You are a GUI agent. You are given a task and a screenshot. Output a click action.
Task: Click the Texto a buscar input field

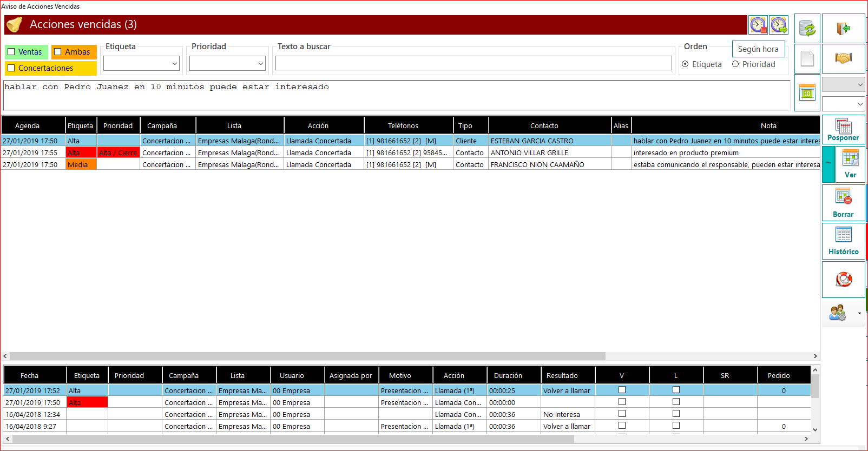474,63
